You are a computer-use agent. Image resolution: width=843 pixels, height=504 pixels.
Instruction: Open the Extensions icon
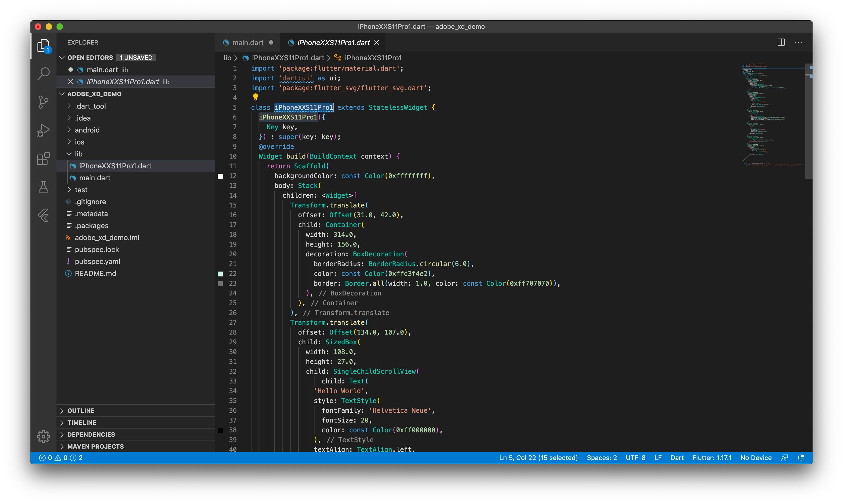pos(43,159)
